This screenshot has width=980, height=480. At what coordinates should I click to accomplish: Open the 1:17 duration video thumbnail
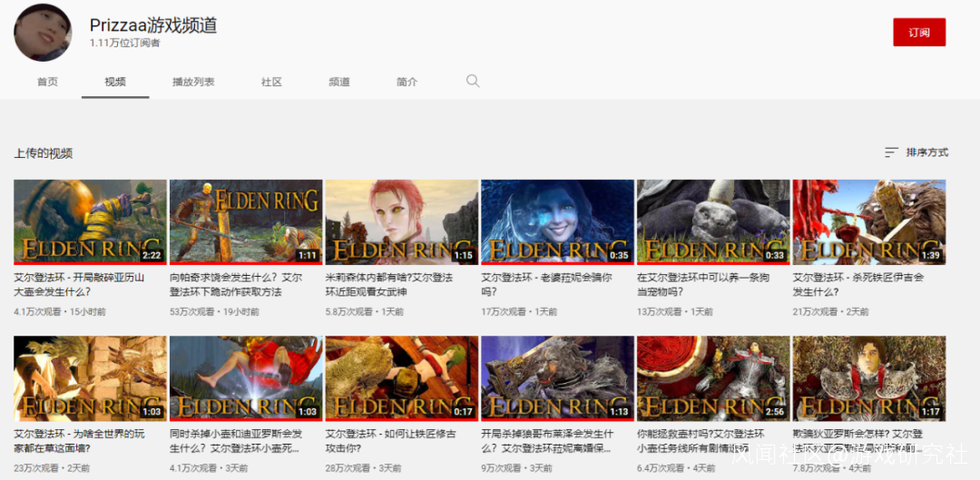pyautogui.click(x=869, y=378)
